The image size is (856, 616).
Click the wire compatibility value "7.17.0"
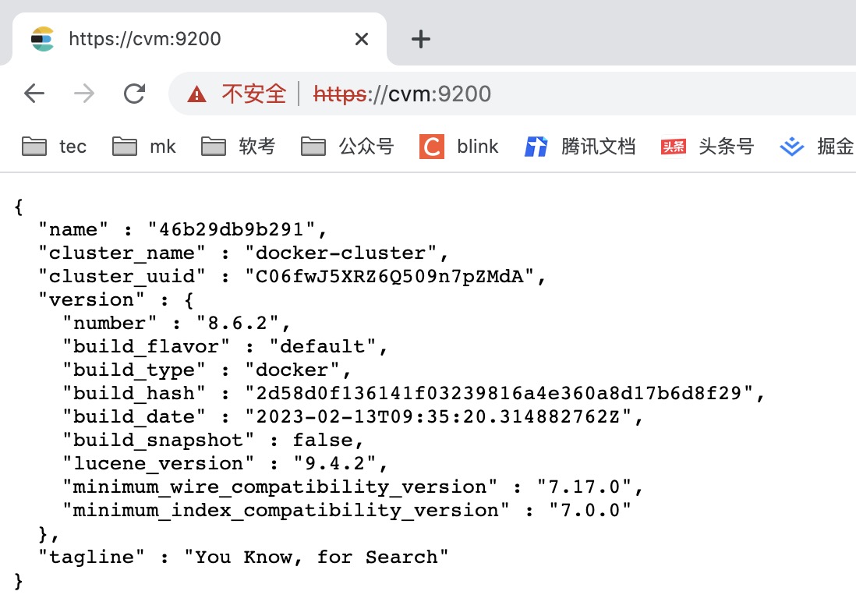(584, 487)
